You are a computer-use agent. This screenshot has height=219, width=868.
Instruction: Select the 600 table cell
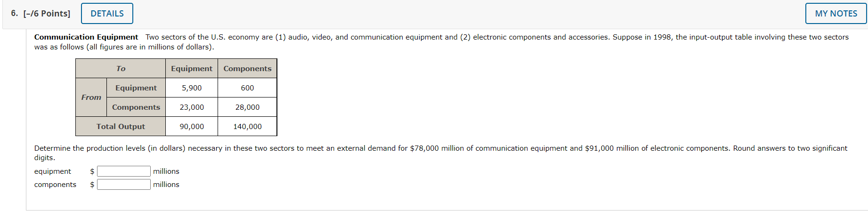[247, 88]
